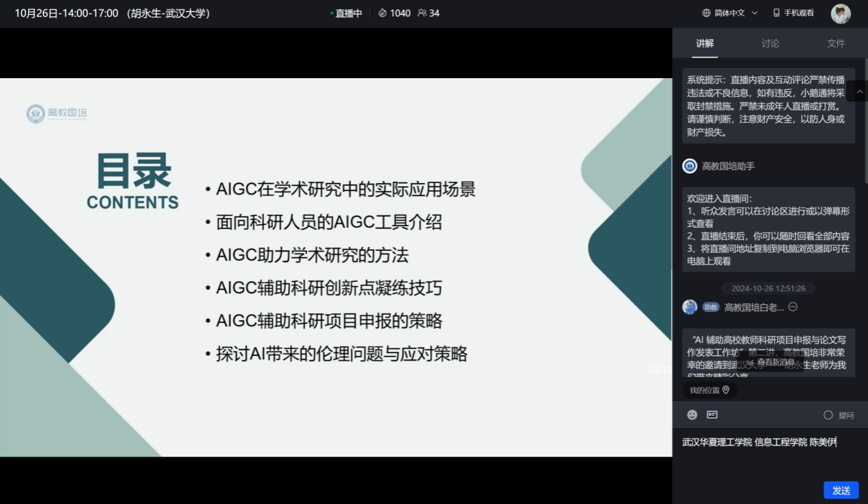This screenshot has height=504, width=868.
Task: Click the message input field text
Action: [759, 442]
